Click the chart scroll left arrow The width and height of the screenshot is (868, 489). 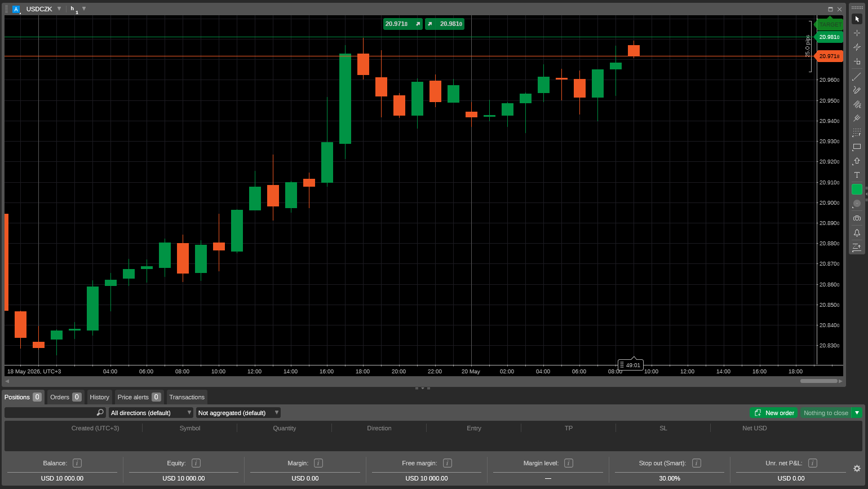click(7, 381)
